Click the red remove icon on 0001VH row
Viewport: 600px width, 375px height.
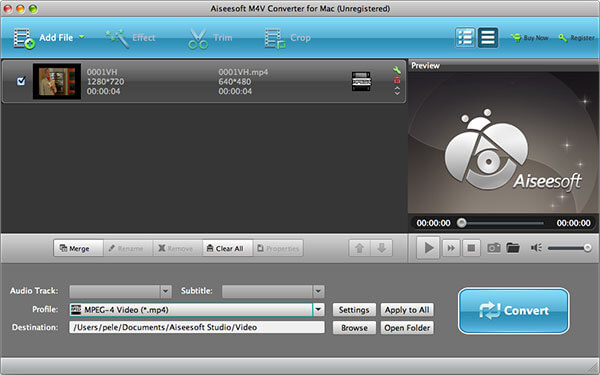pos(397,80)
